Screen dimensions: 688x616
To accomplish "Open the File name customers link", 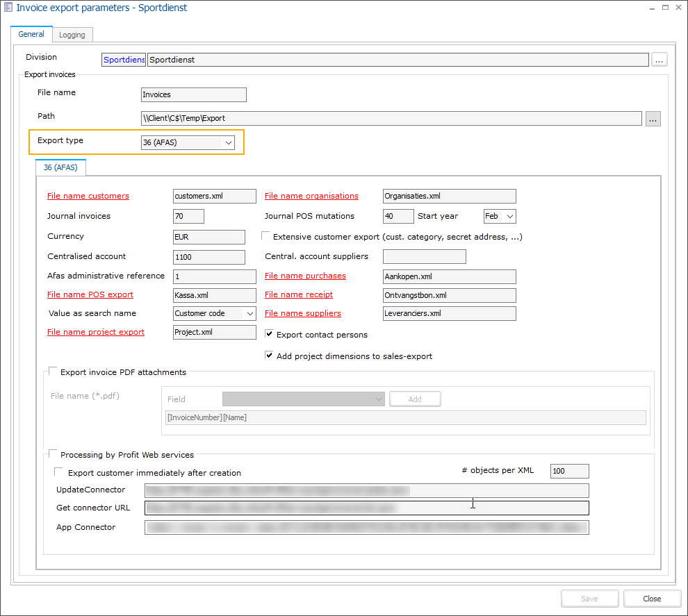I will 88,196.
